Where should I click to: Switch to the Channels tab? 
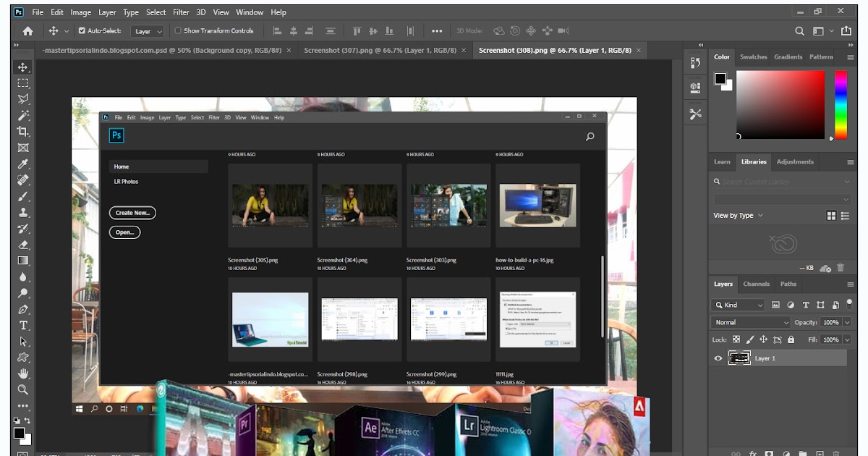pos(756,284)
